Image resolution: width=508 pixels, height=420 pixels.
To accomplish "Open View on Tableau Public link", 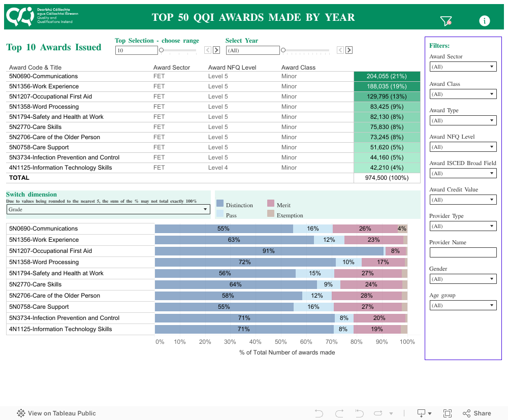I will (56, 413).
